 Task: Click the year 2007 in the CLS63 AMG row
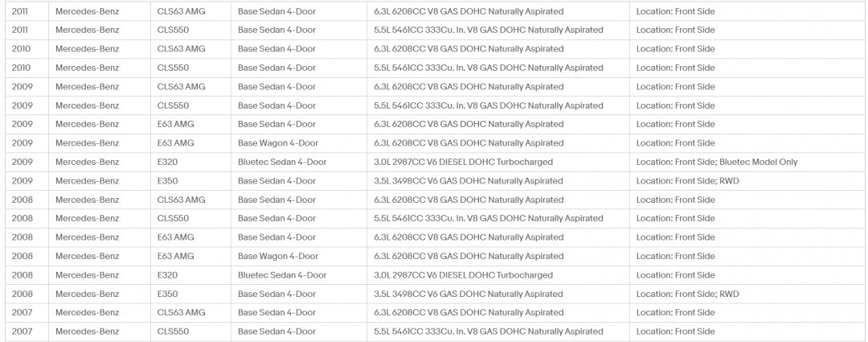click(23, 312)
